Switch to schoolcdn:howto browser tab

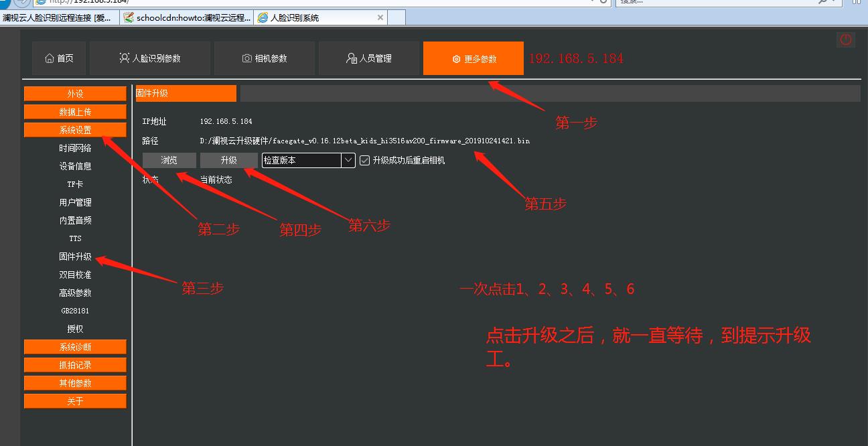point(188,17)
